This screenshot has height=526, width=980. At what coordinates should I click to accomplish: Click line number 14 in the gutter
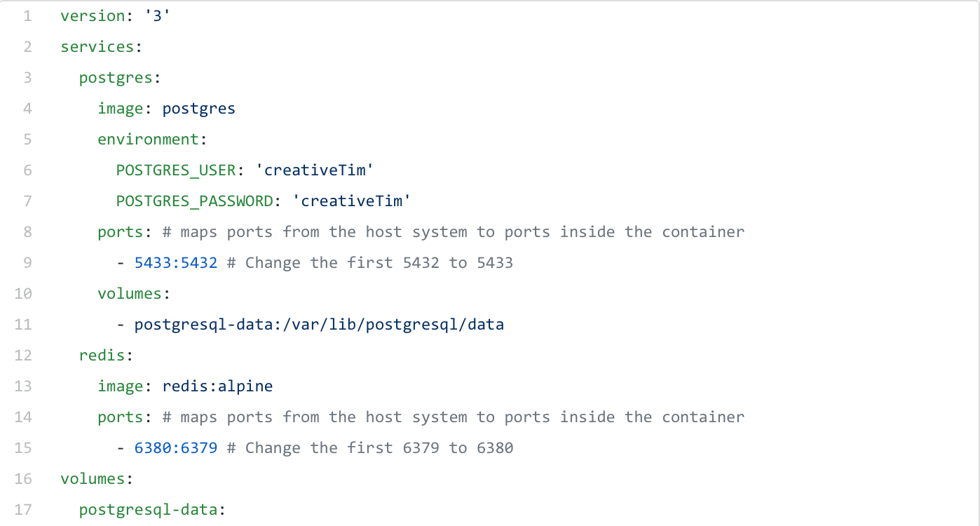23,417
